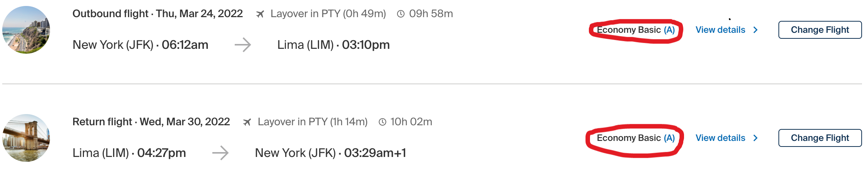Open View details for outbound flight
Image resolution: width=868 pixels, height=170 pixels.
point(720,30)
